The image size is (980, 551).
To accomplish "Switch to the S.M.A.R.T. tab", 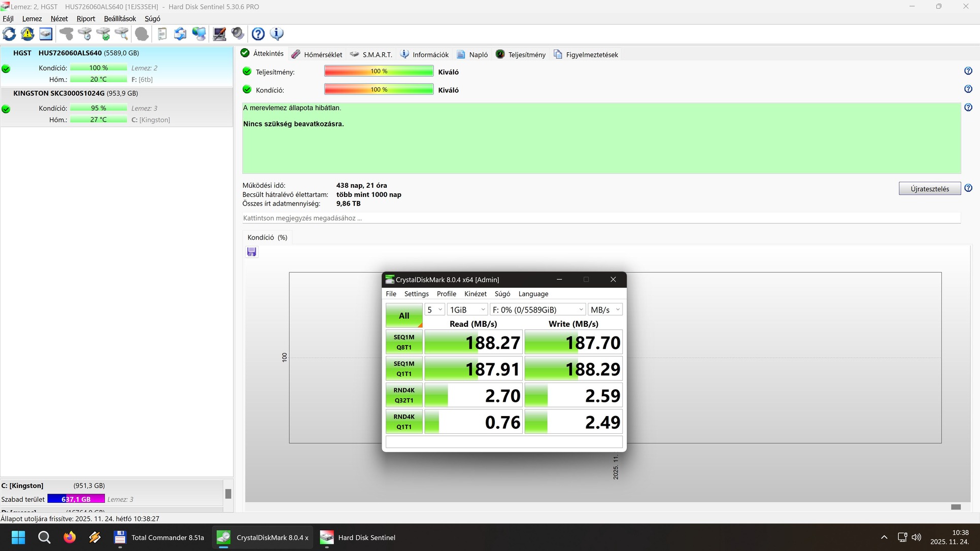I will [371, 54].
